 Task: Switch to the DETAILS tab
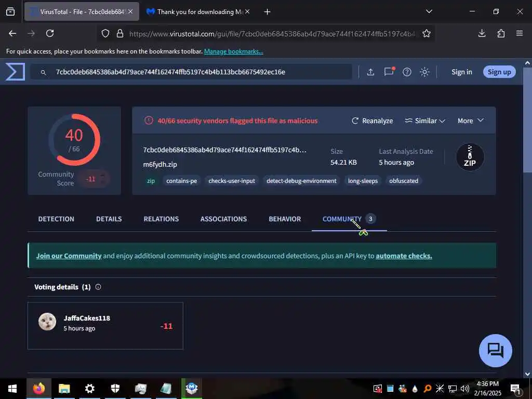coord(109,219)
